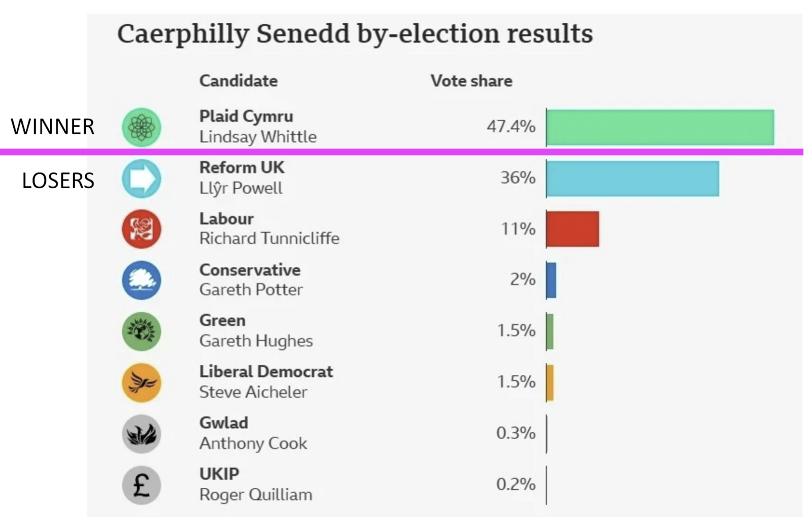Viewport: 812px width, 527px height.
Task: Click the Gwlad grey party icon
Action: click(142, 434)
